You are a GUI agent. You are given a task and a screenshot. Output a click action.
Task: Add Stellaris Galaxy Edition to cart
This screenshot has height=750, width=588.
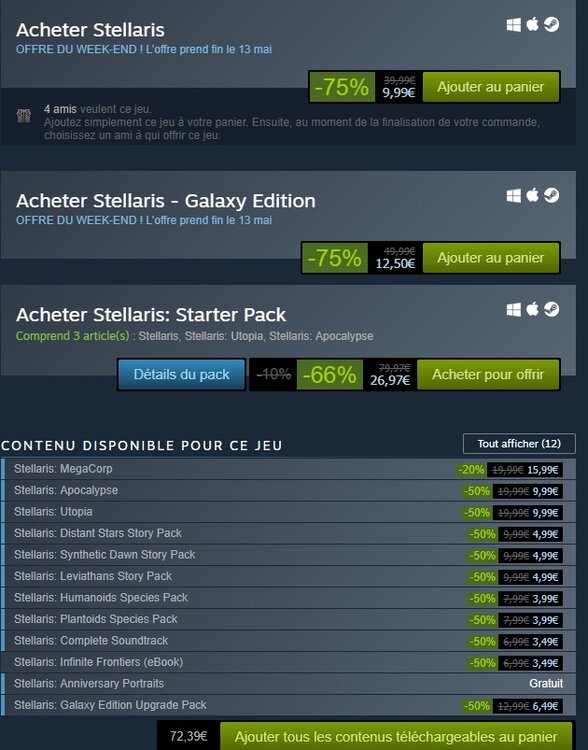pyautogui.click(x=491, y=258)
